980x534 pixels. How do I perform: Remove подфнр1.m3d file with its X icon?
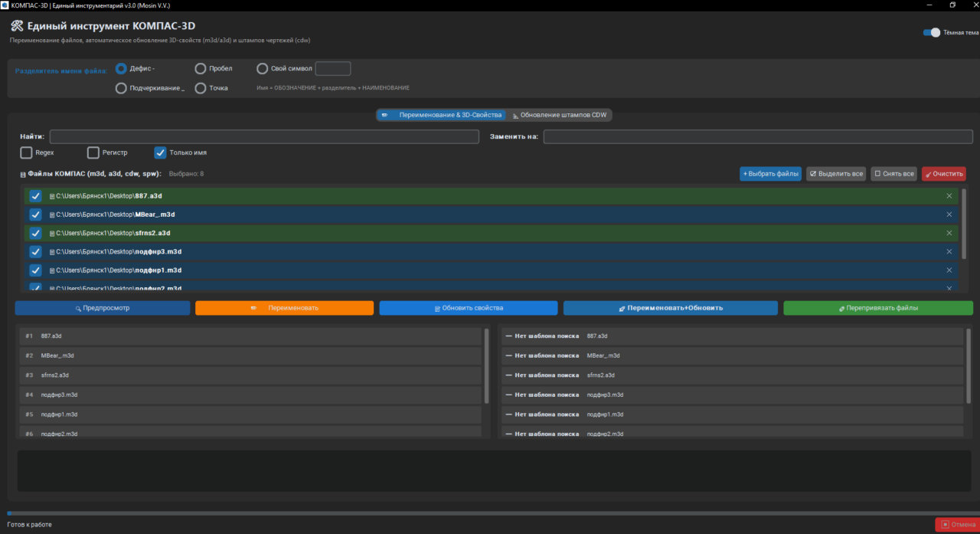coord(949,270)
